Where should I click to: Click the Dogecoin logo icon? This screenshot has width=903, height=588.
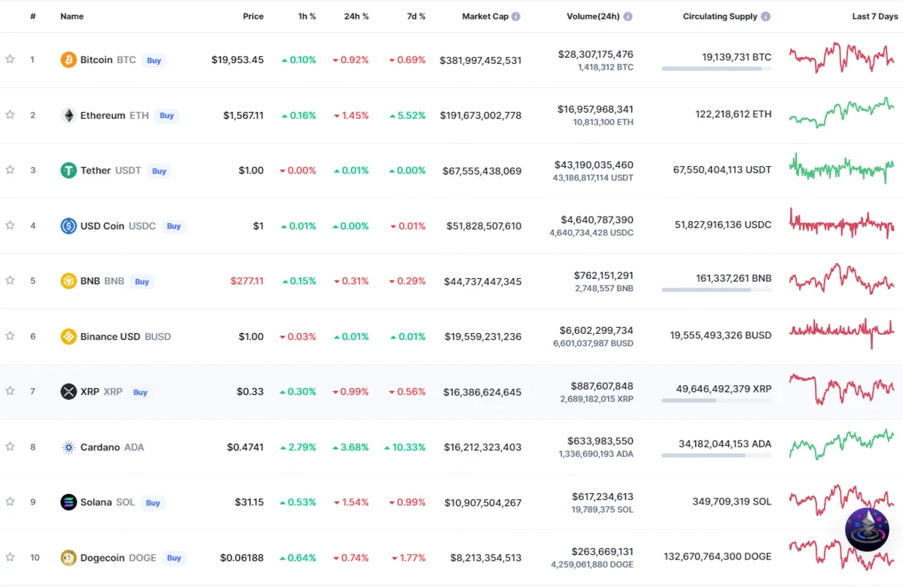click(68, 558)
